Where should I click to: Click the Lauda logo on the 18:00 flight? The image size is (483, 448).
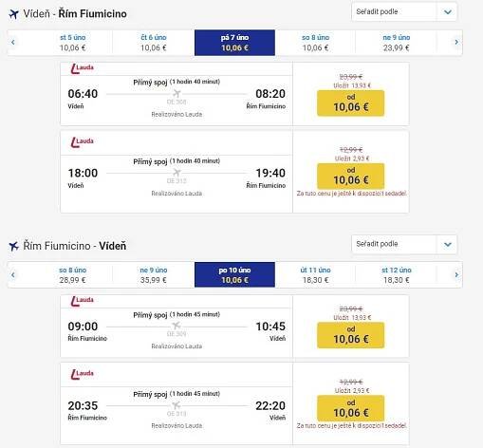82,142
